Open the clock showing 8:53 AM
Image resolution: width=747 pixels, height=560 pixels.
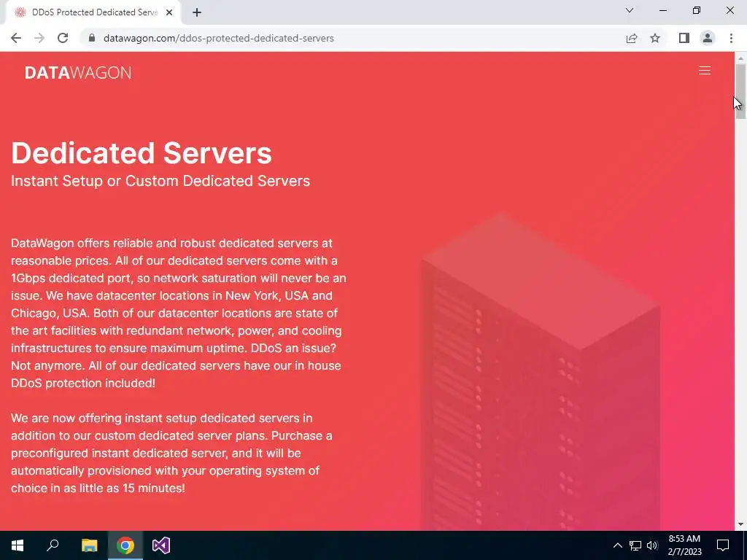tap(684, 545)
